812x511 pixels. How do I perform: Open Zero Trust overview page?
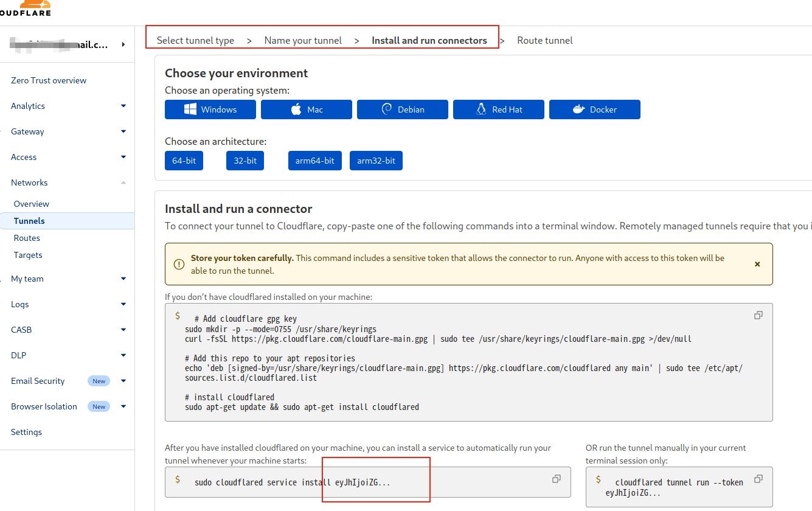point(49,80)
